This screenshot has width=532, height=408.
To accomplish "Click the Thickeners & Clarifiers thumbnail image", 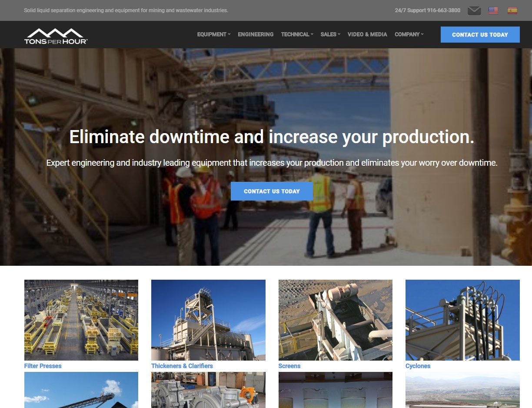I will click(x=208, y=320).
